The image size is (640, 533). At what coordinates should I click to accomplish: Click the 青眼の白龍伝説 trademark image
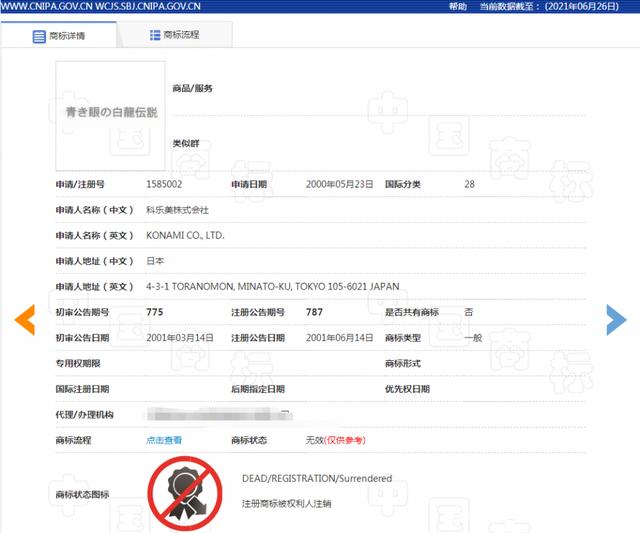[x=110, y=114]
